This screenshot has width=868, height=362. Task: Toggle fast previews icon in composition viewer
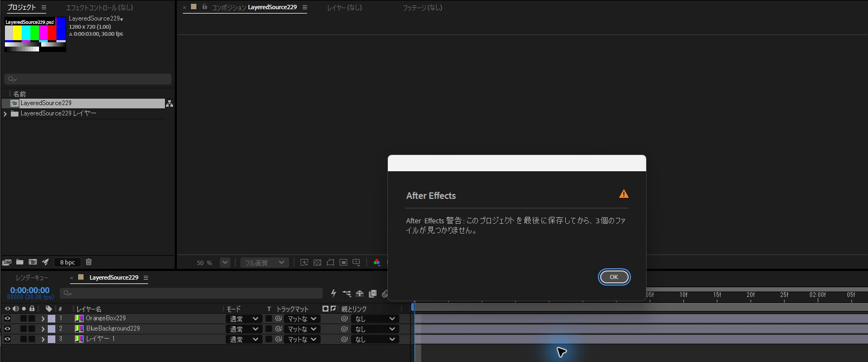[x=304, y=263]
